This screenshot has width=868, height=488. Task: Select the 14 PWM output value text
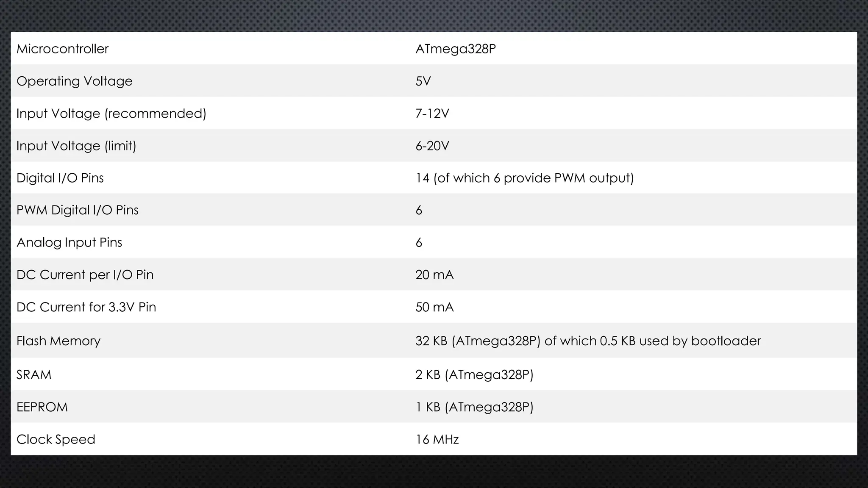pos(524,178)
